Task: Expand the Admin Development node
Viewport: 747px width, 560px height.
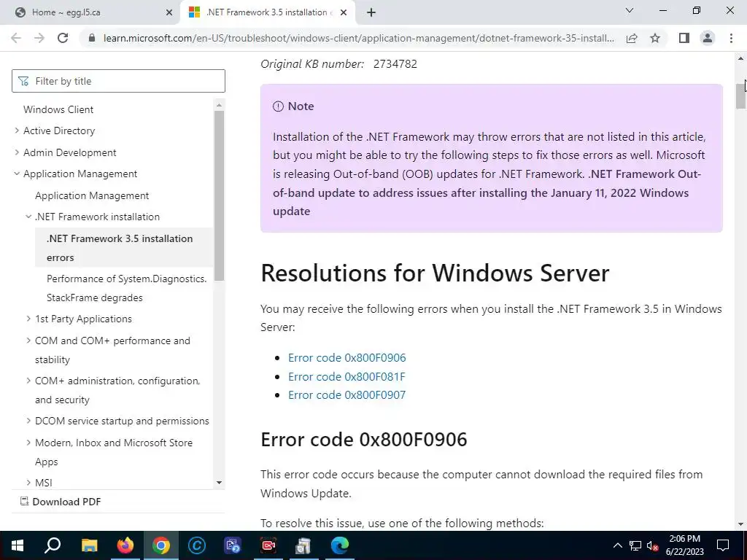Action: coord(17,152)
